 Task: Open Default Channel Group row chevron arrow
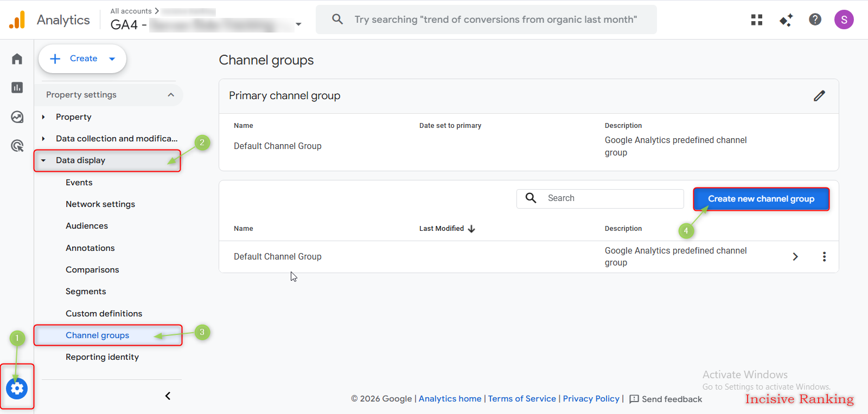pyautogui.click(x=795, y=257)
